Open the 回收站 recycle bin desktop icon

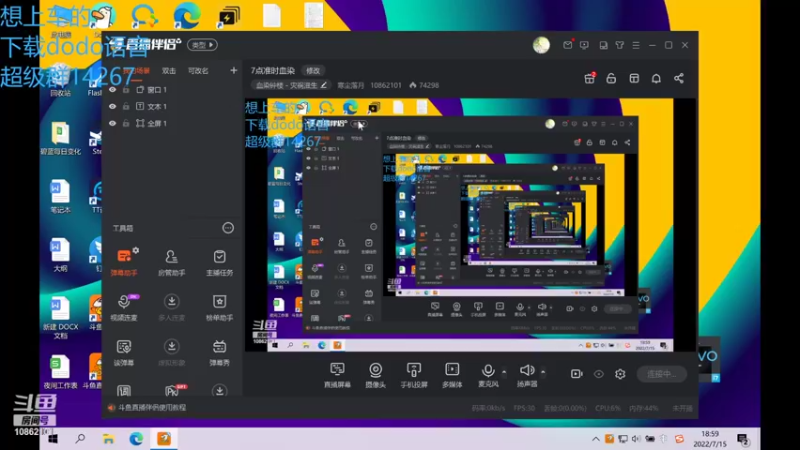(60, 82)
